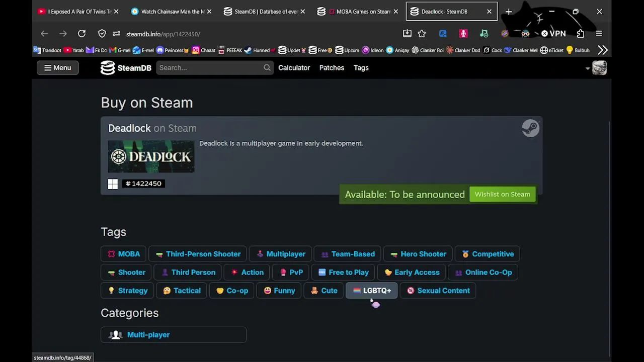Open the Strategy tag
The image size is (644, 362).
point(127,291)
